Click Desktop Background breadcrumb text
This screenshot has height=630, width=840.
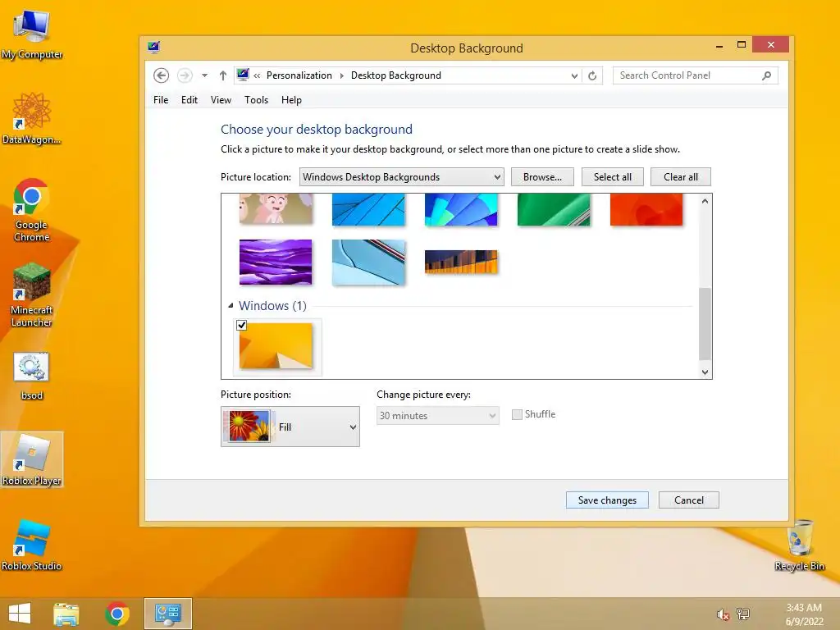click(x=396, y=75)
